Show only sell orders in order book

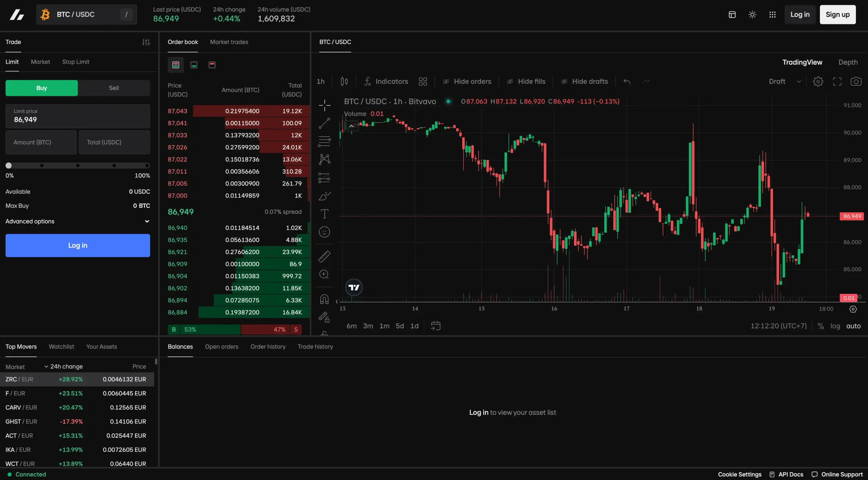(212, 65)
